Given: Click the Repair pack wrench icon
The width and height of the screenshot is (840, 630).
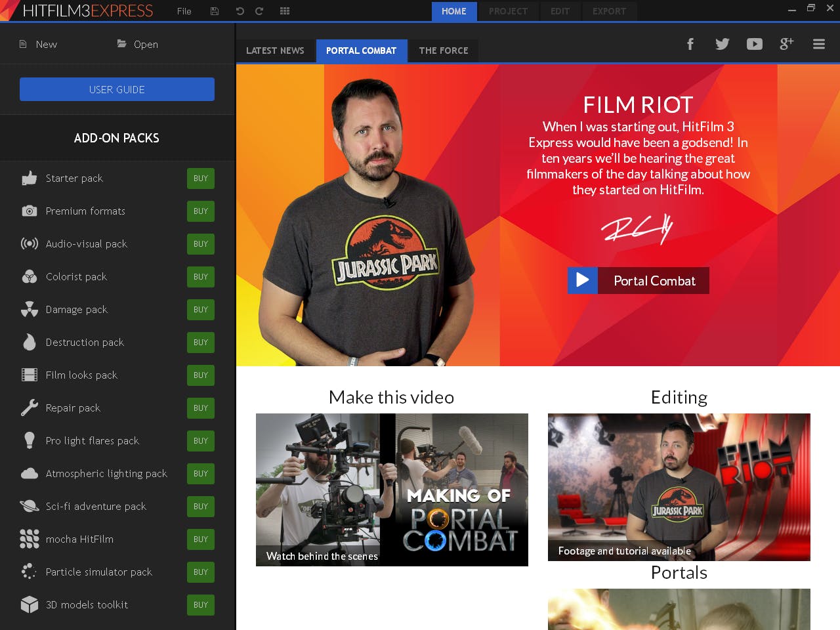Looking at the screenshot, I should [30, 408].
